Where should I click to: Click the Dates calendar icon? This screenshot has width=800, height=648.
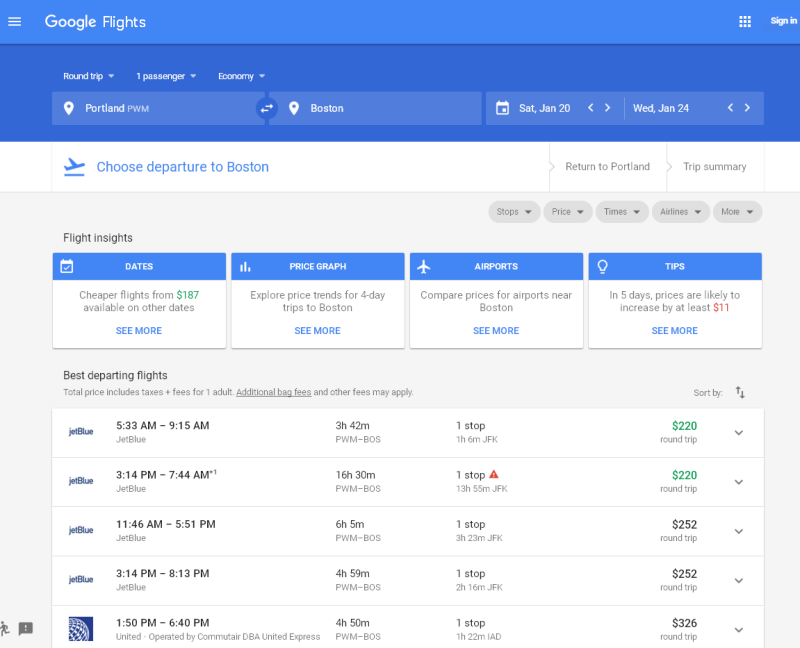tap(67, 266)
